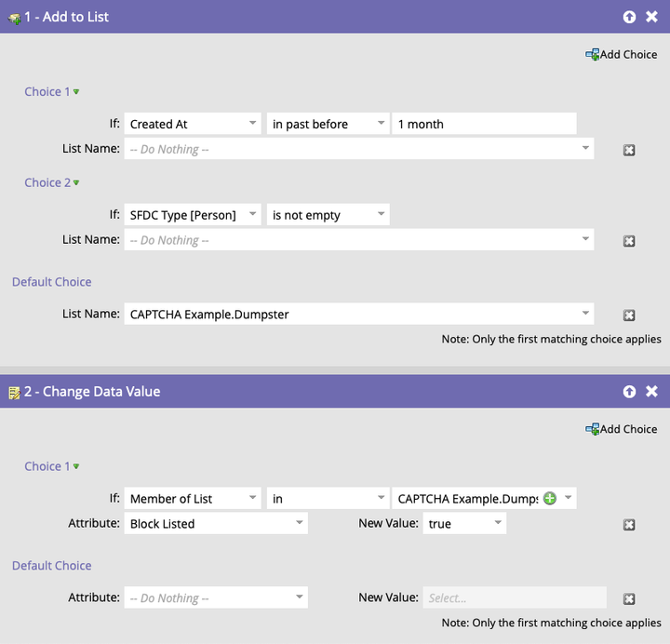Delete the Change Data Value flow step
Viewport: 670px width, 644px height.
[x=652, y=392]
